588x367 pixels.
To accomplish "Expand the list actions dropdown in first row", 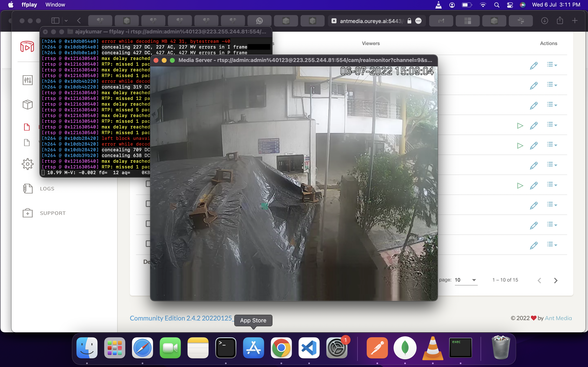I will coord(552,65).
